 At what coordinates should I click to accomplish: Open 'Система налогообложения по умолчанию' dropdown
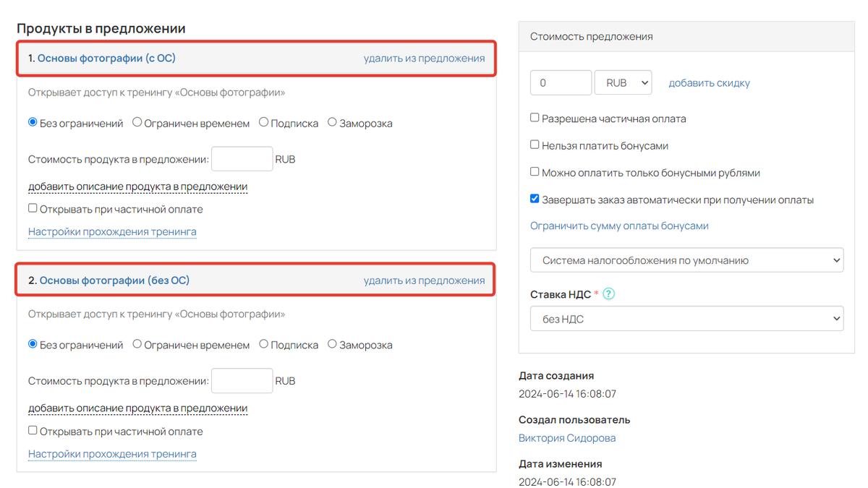pyautogui.click(x=686, y=260)
